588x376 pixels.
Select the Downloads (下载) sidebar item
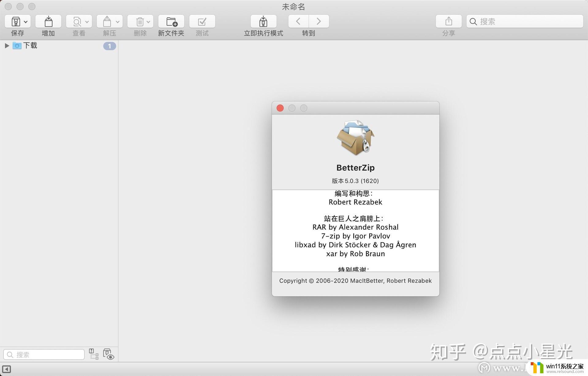tap(30, 46)
